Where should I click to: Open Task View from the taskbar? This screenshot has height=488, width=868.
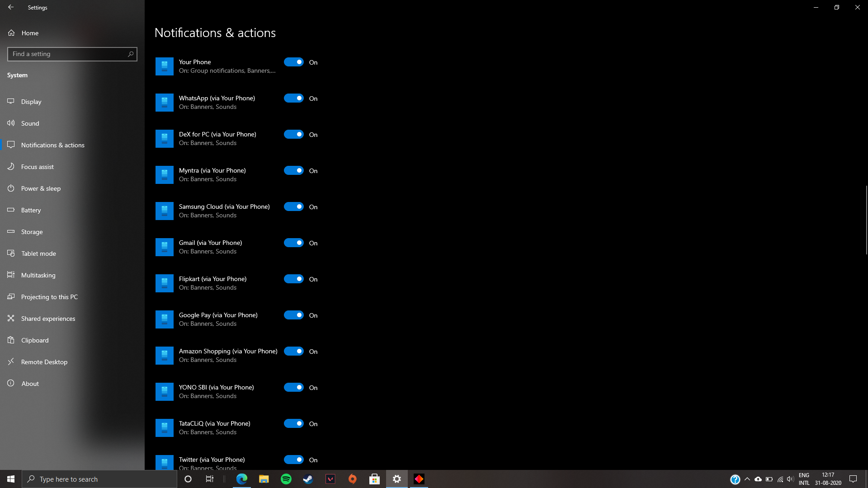click(x=210, y=479)
